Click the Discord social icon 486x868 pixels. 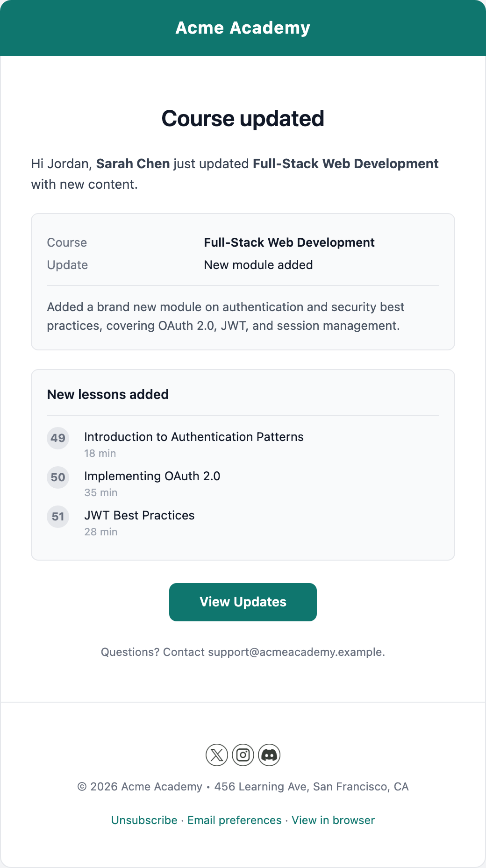click(x=269, y=755)
